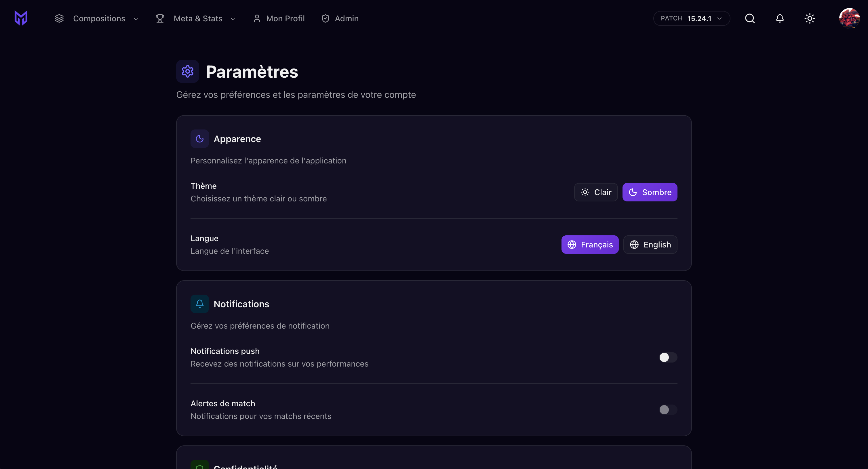Toggle the Alertes de match switch
The width and height of the screenshot is (868, 469).
pyautogui.click(x=668, y=410)
